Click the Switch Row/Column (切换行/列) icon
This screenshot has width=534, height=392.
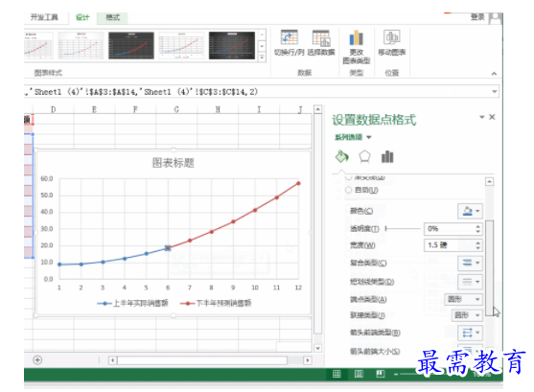(290, 37)
